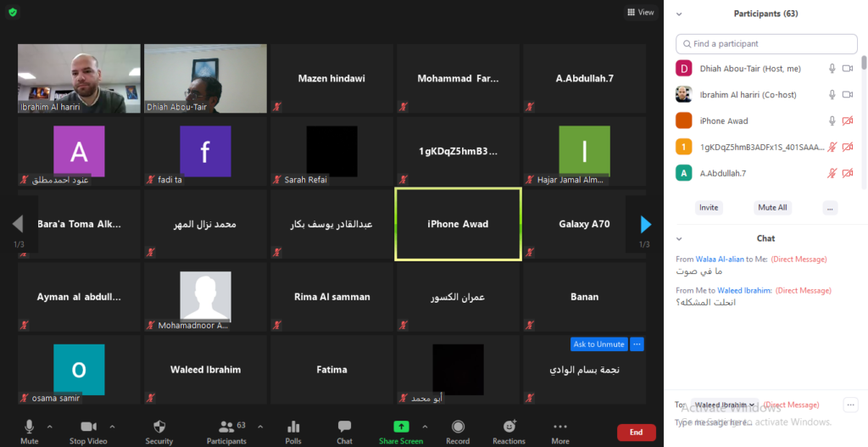Click the green Share Screen button

401,432
